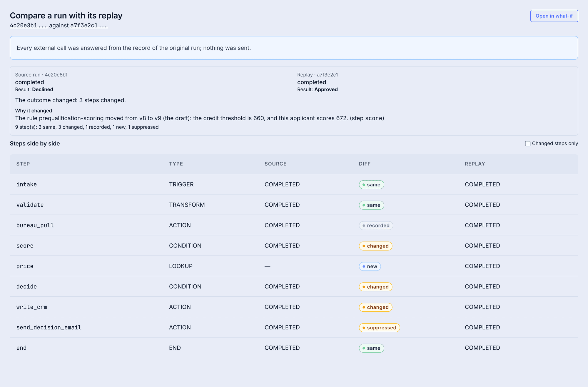Click the LOOKUP type cell
This screenshot has width=588, height=387.
pyautogui.click(x=181, y=266)
